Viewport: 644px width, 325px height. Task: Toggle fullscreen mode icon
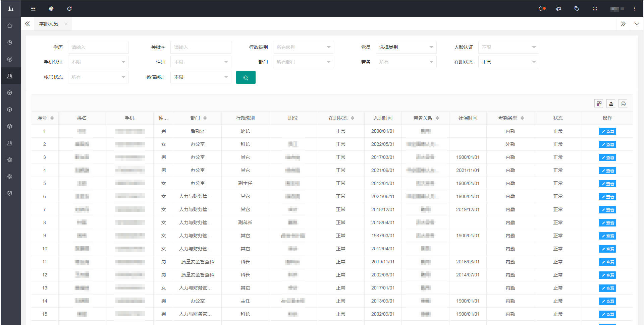pyautogui.click(x=595, y=9)
